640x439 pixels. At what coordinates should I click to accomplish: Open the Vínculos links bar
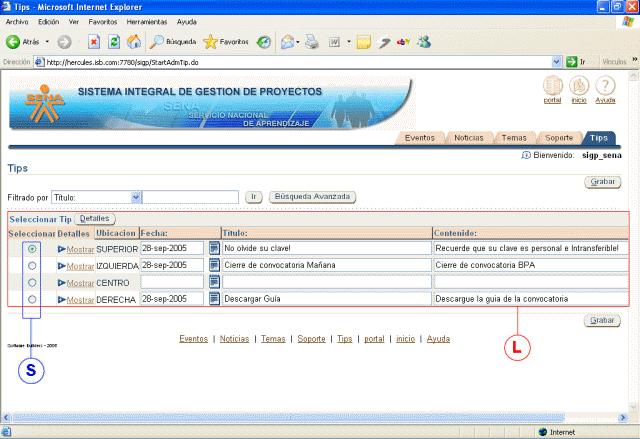pyautogui.click(x=614, y=62)
